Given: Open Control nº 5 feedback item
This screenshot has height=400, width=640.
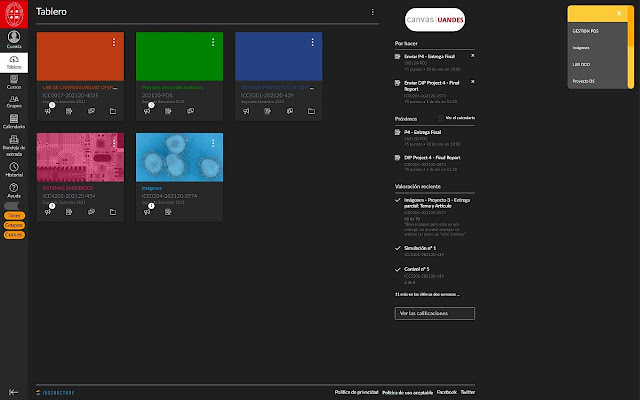Looking at the screenshot, I should click(x=416, y=269).
